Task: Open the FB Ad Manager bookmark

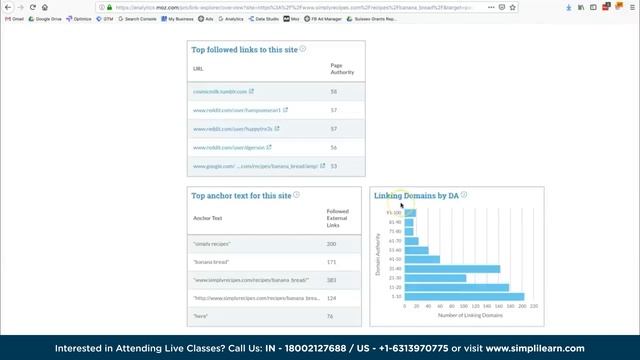Action: point(323,19)
